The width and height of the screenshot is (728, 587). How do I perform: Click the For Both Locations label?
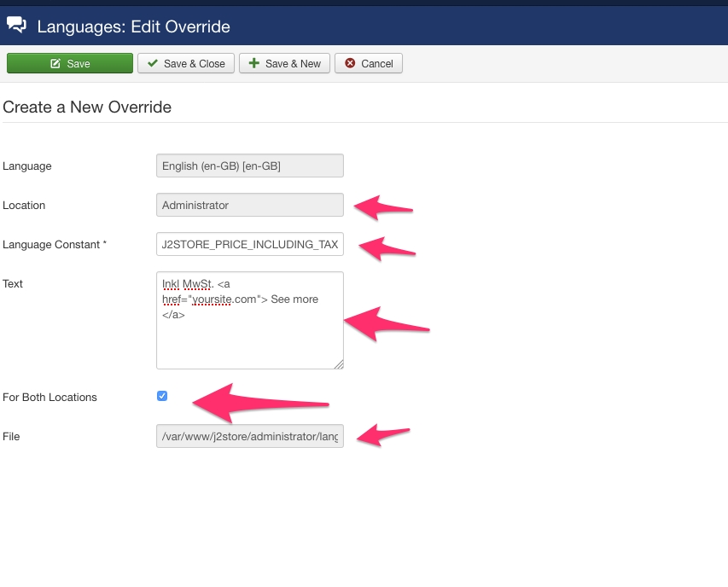50,398
